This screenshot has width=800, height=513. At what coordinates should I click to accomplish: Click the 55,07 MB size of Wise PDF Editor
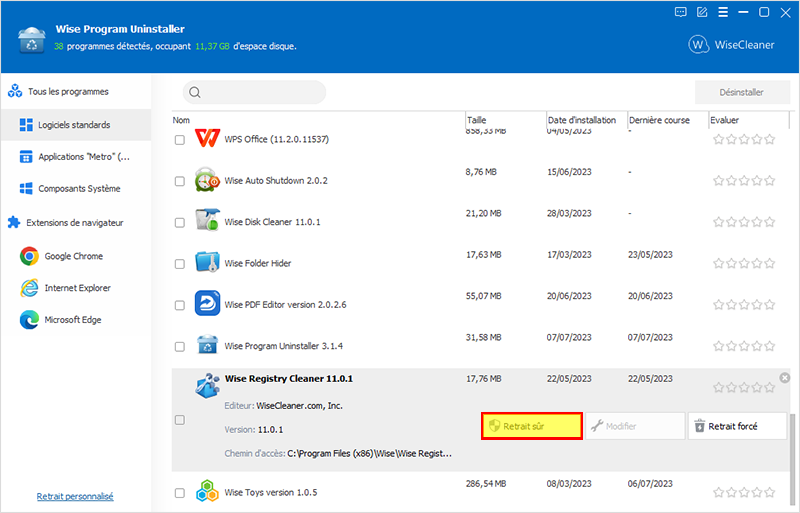[484, 296]
